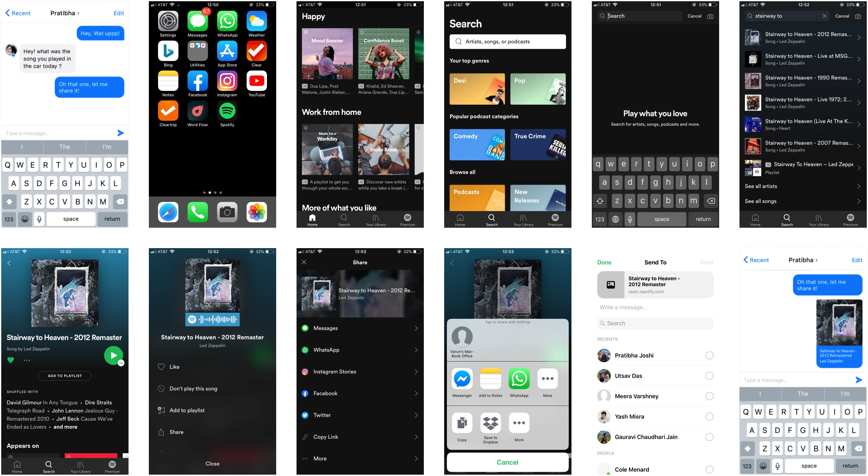This screenshot has width=868, height=476.
Task: Open Stairway to Heaven 1990 Remaster result
Action: click(803, 81)
